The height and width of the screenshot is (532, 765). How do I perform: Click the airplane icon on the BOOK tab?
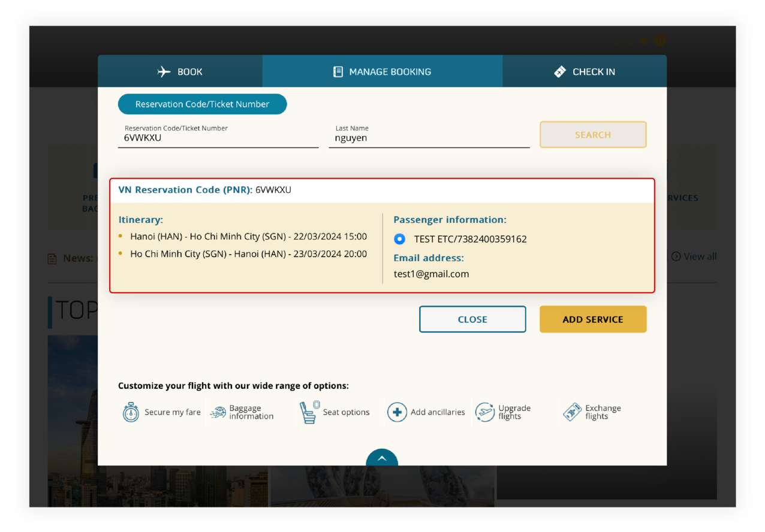tap(164, 71)
